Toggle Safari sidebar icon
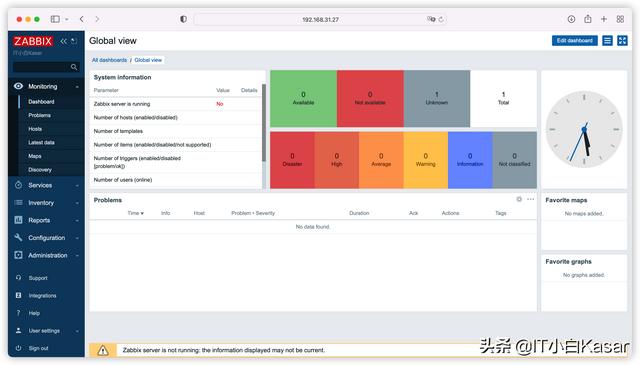Image resolution: width=640 pixels, height=365 pixels. pyautogui.click(x=55, y=19)
